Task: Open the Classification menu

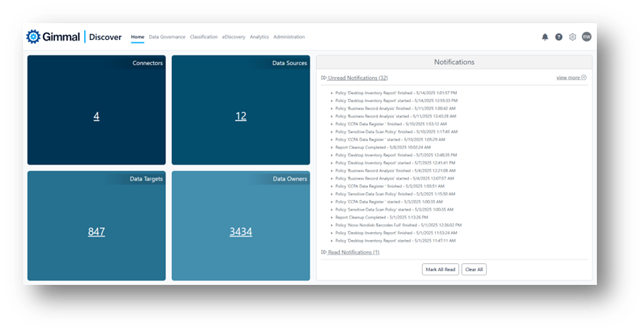Action: pyautogui.click(x=204, y=37)
